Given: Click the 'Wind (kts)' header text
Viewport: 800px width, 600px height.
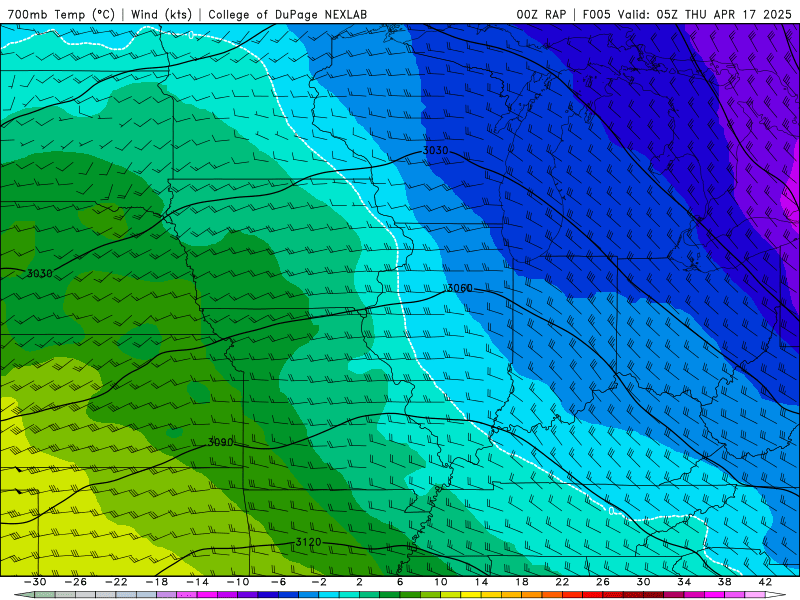Looking at the screenshot, I should 161,14.
